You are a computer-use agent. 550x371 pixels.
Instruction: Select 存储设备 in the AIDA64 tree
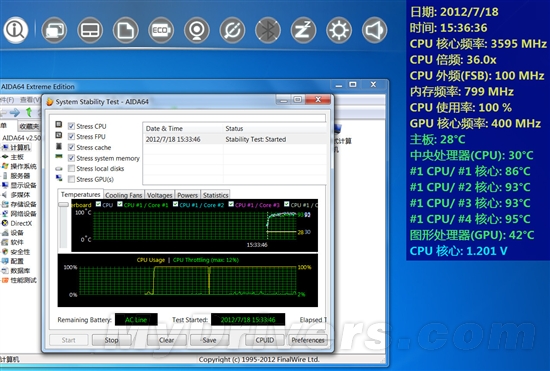[23, 204]
